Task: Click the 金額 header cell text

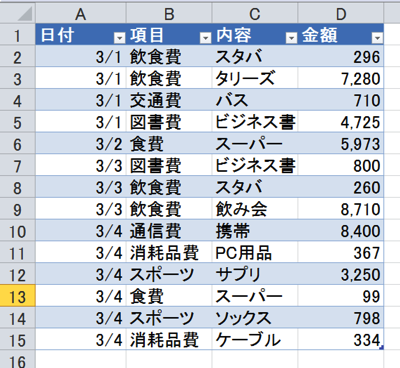Action: pos(320,35)
